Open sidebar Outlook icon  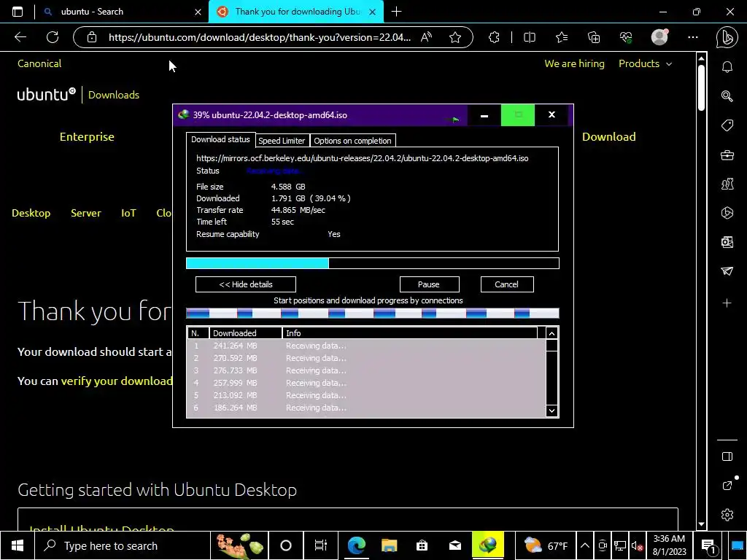[727, 242]
